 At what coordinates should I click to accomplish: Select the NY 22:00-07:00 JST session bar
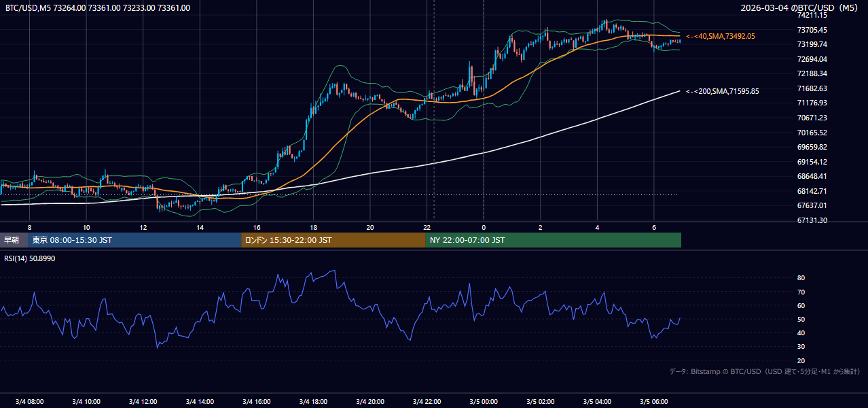pos(554,240)
